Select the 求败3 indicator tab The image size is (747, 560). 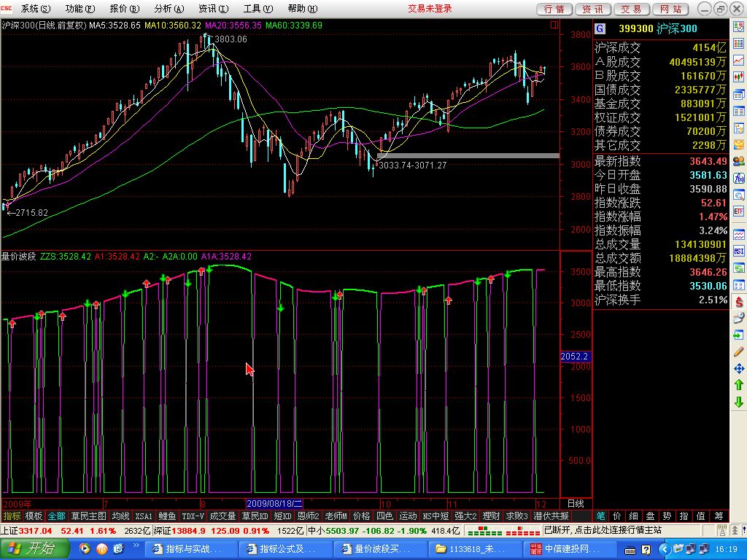[517, 516]
